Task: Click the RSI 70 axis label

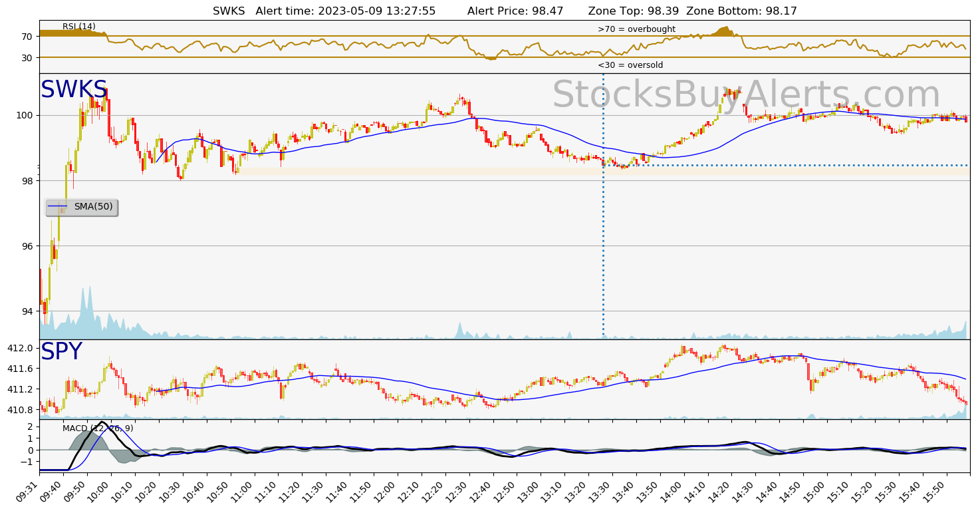Action: pyautogui.click(x=27, y=37)
